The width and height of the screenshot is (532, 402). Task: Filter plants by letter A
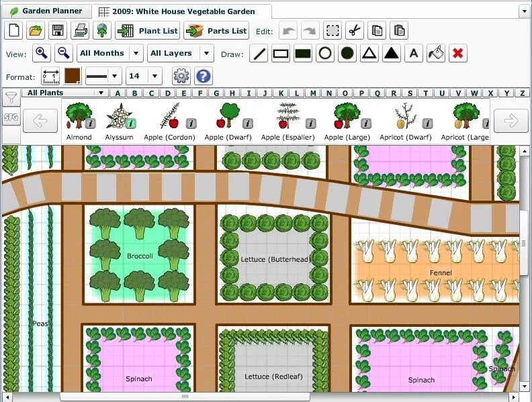[118, 93]
